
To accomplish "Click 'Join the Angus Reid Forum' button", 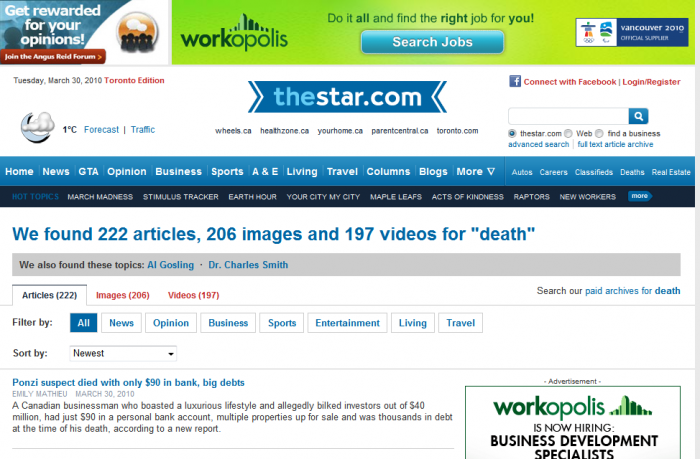I will (53, 57).
